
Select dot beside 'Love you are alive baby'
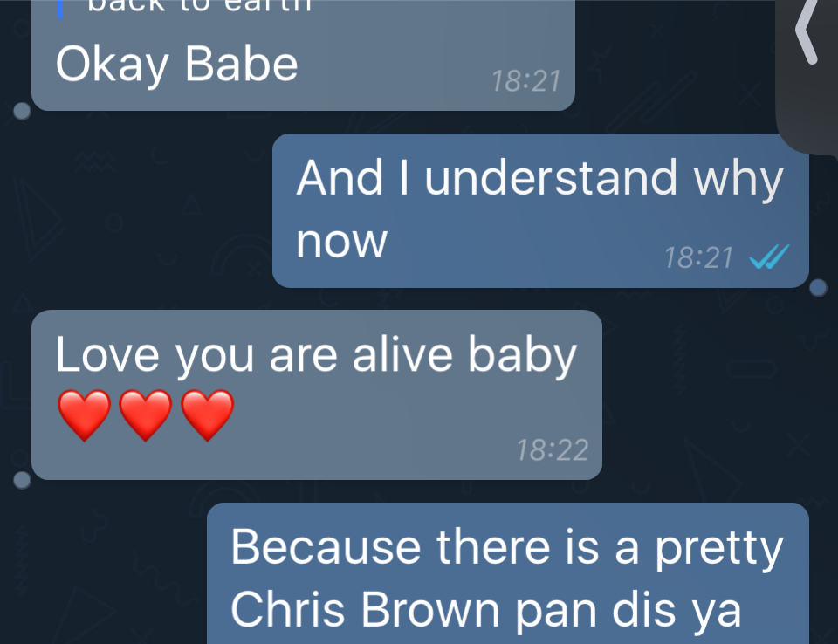22,480
